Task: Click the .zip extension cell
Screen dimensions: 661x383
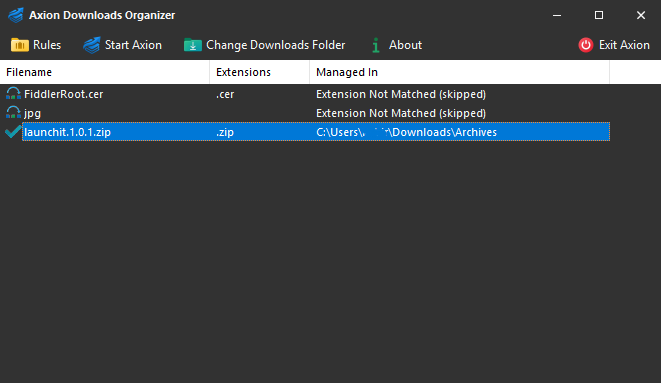Action: pos(225,132)
